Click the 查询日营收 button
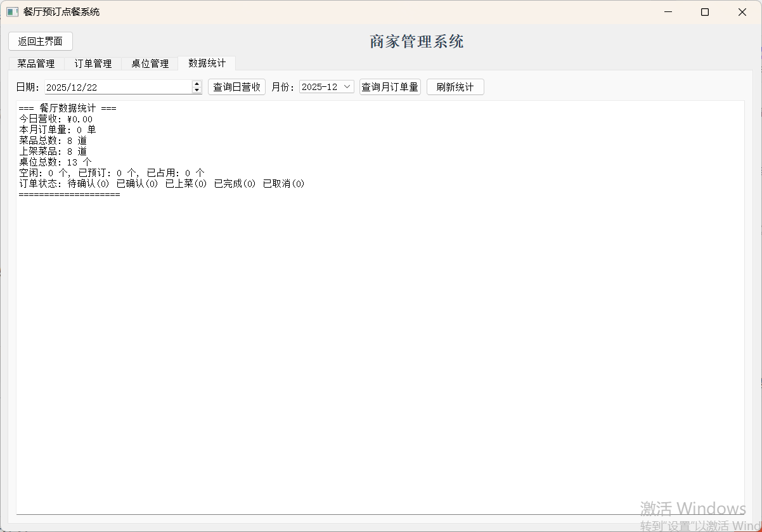Screen dimensions: 762x532 [236, 87]
